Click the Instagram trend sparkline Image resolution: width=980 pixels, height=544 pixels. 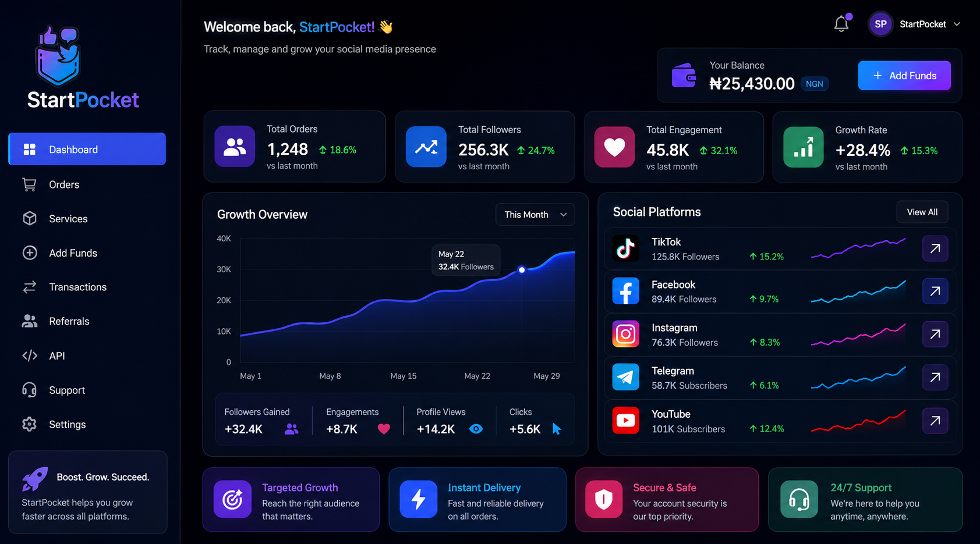click(x=858, y=335)
